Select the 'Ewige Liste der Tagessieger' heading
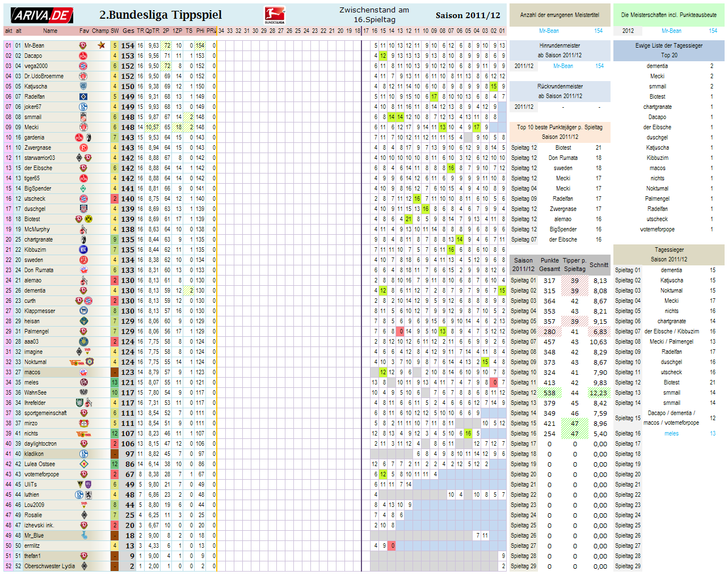728x575 pixels. click(669, 45)
